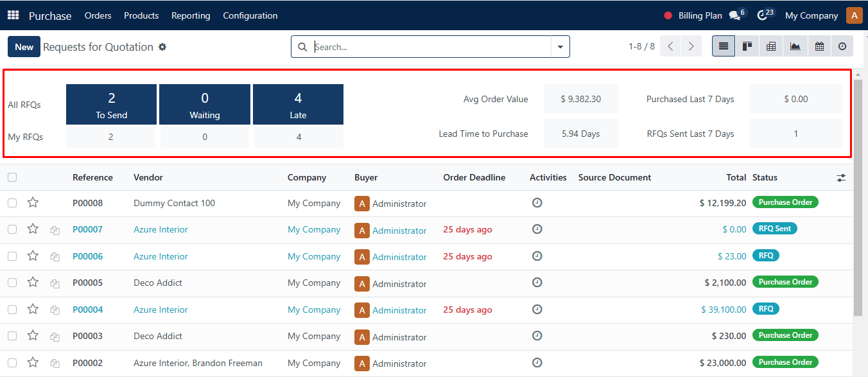868x377 pixels.
Task: Filter by the Waiting RFQs card
Action: [205, 104]
